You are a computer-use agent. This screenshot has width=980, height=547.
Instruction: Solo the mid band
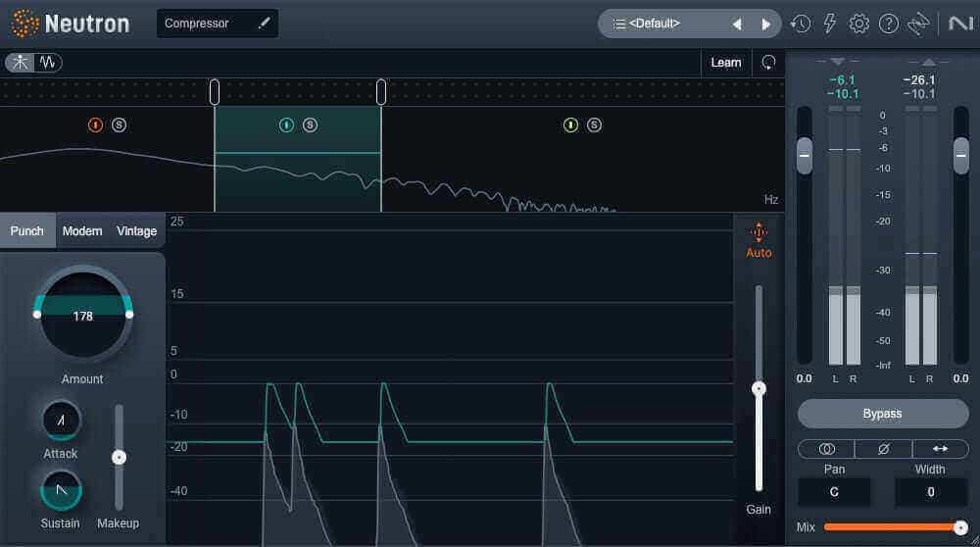pyautogui.click(x=310, y=125)
